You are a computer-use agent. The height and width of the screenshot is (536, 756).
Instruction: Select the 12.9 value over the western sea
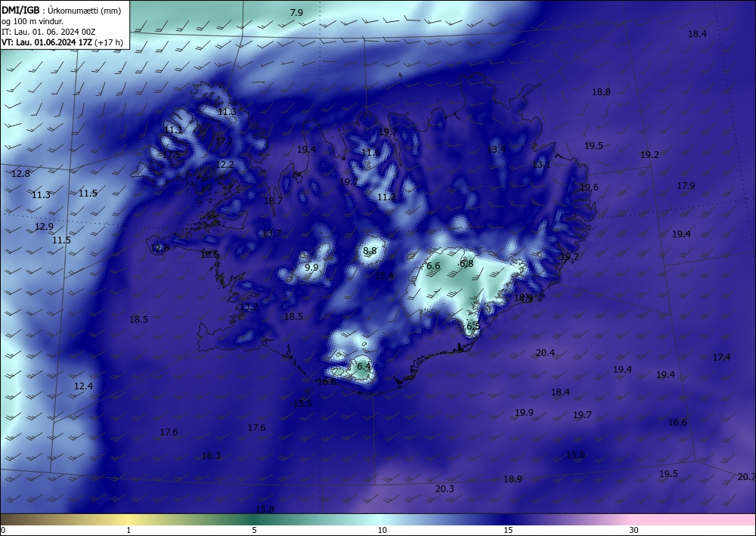point(44,227)
